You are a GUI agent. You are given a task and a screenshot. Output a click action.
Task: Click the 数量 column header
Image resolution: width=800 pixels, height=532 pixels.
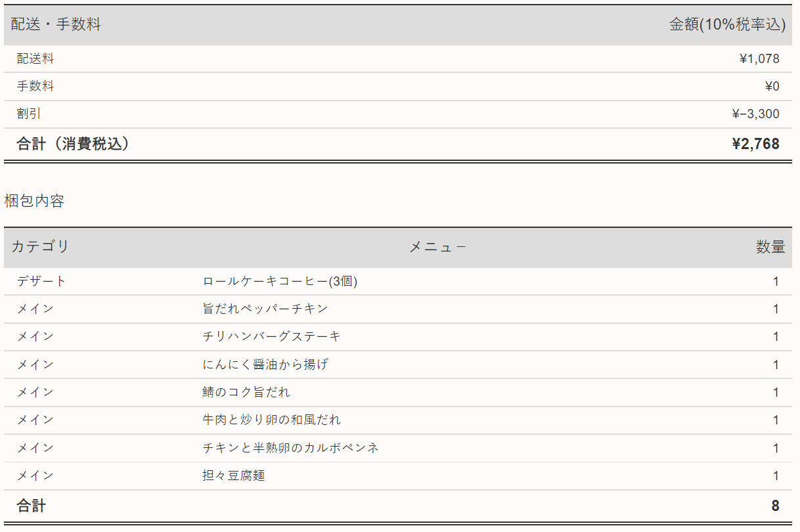pyautogui.click(x=772, y=247)
